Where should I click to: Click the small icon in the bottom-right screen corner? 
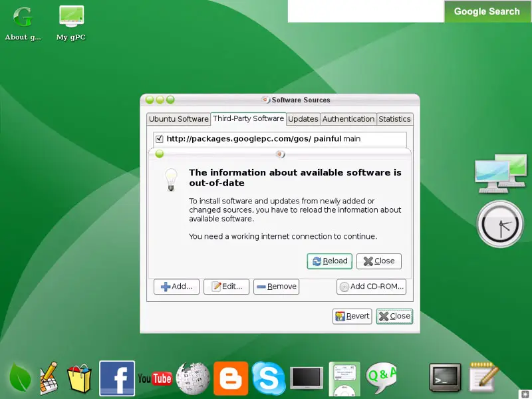(x=525, y=394)
